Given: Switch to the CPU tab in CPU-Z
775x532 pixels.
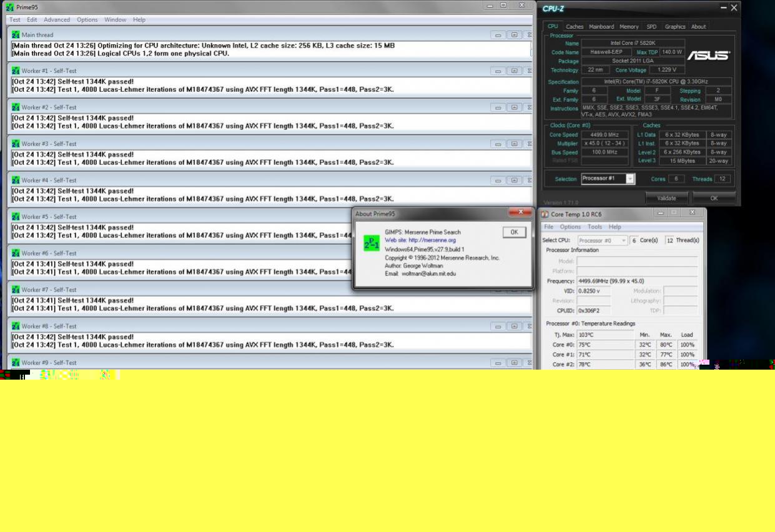Looking at the screenshot, I should point(553,26).
